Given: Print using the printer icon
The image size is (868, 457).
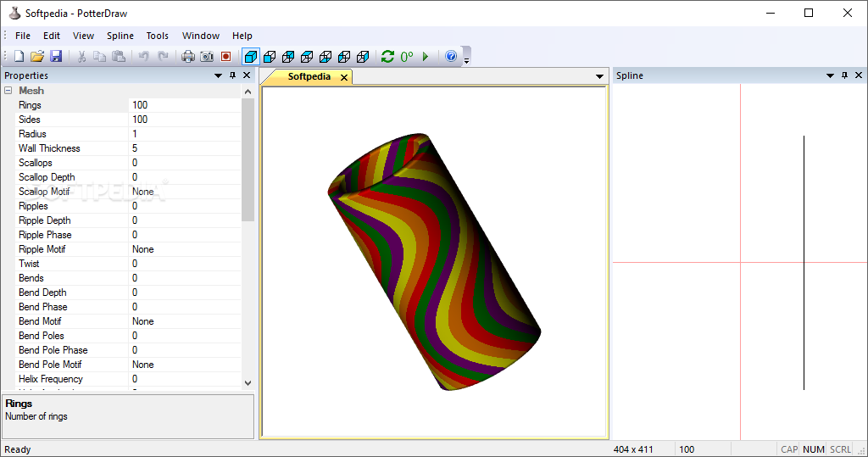Looking at the screenshot, I should click(x=188, y=57).
